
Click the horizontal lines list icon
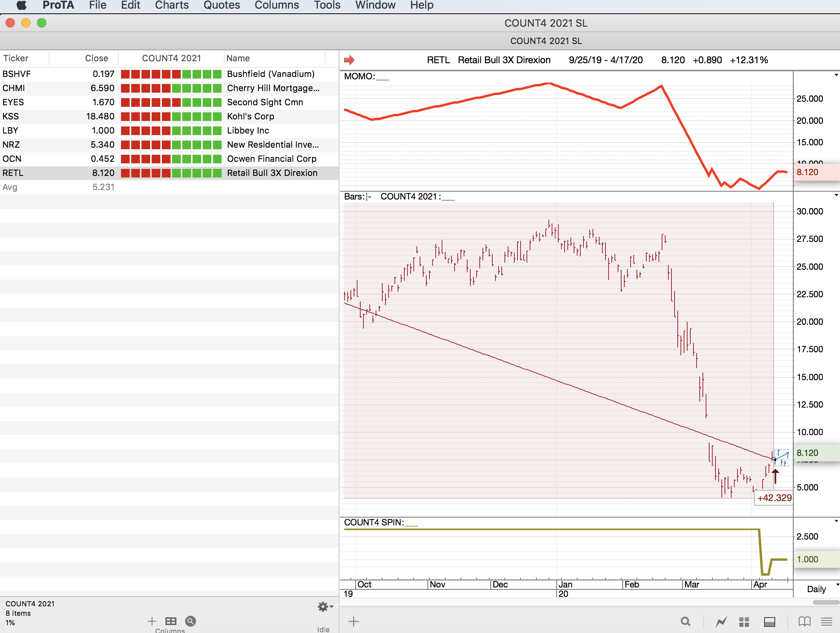tap(827, 621)
